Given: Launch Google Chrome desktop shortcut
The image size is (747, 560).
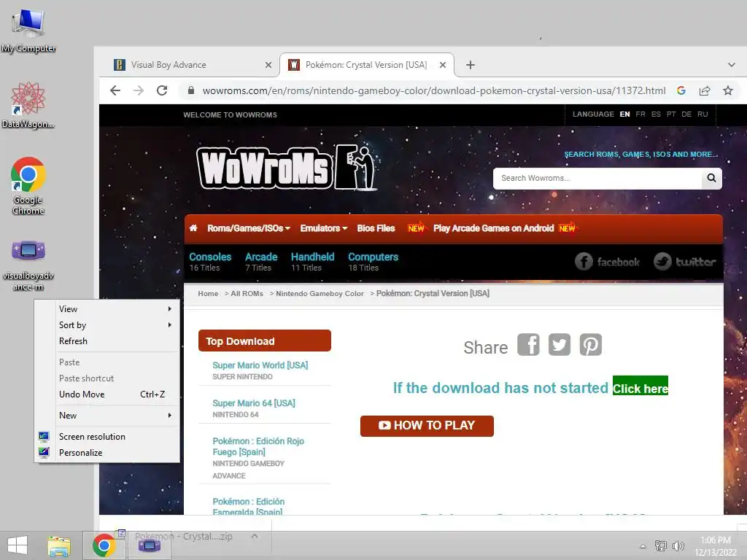Looking at the screenshot, I should pyautogui.click(x=28, y=186).
